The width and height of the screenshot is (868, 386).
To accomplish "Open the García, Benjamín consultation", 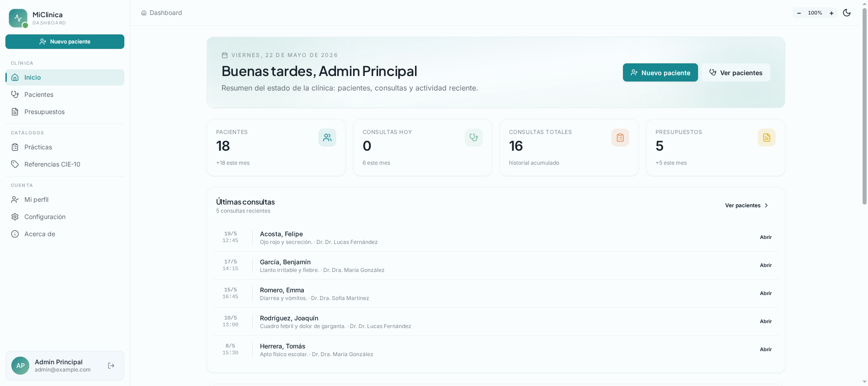I will click(766, 265).
